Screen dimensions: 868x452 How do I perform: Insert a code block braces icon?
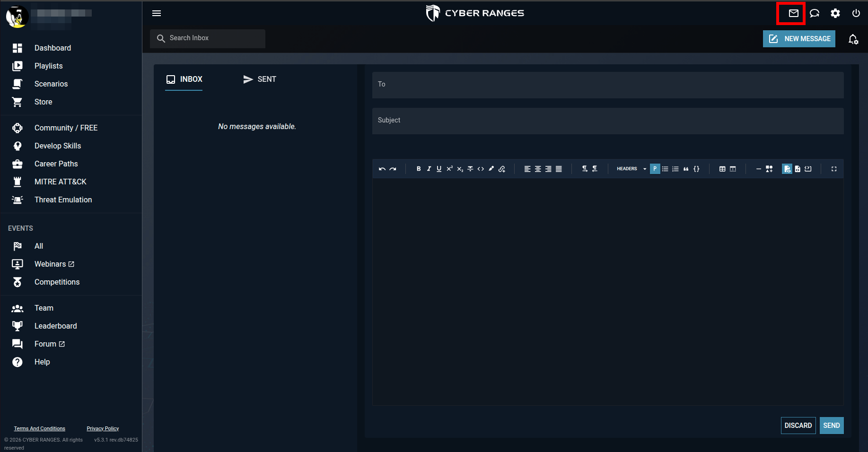pos(696,169)
